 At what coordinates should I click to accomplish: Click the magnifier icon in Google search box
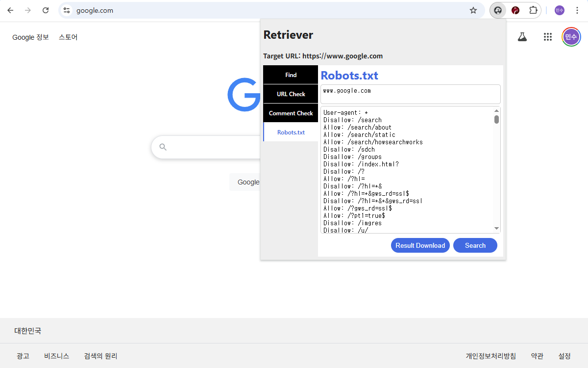pos(163,147)
